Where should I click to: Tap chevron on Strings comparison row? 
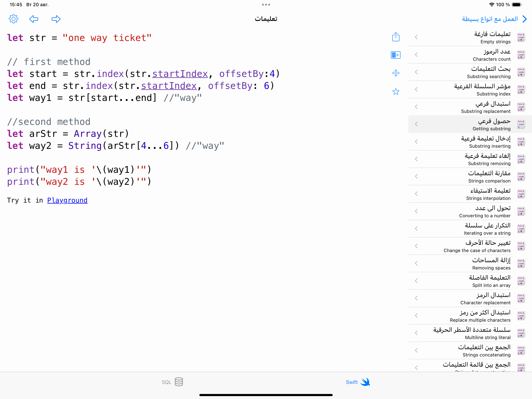click(x=416, y=176)
